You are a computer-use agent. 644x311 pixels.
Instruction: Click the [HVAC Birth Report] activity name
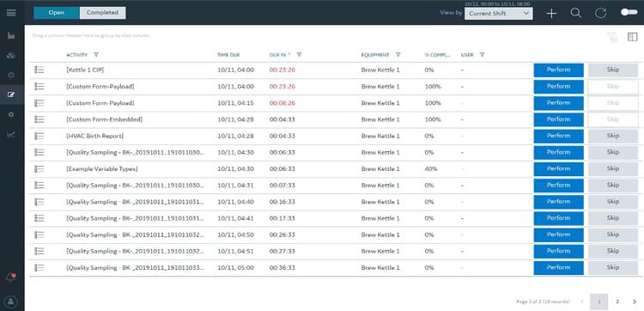pyautogui.click(x=94, y=136)
